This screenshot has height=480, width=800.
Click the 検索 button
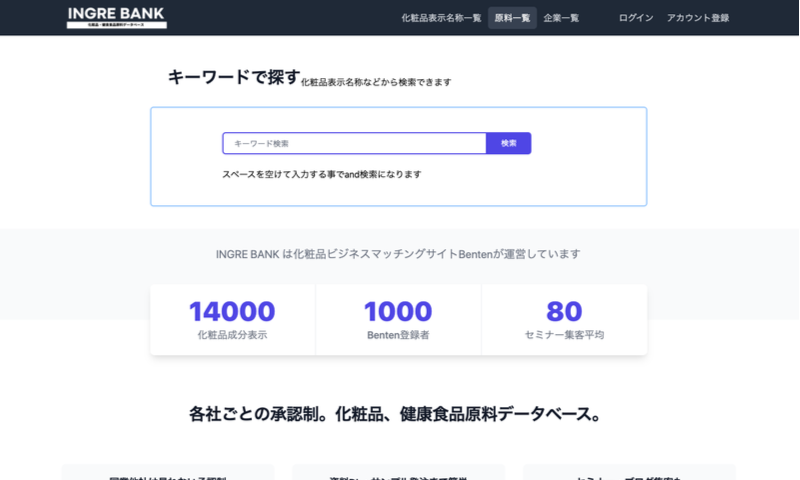[x=509, y=143]
